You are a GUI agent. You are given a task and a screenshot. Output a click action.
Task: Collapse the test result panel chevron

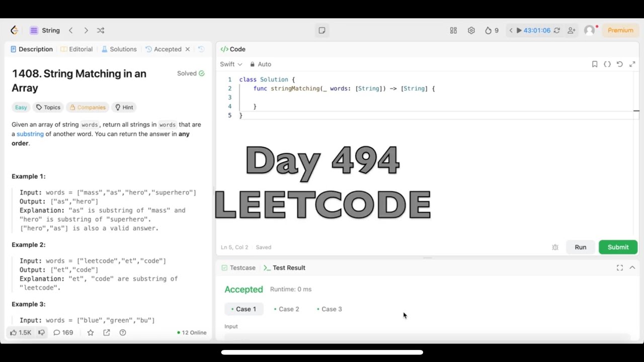pos(632,268)
